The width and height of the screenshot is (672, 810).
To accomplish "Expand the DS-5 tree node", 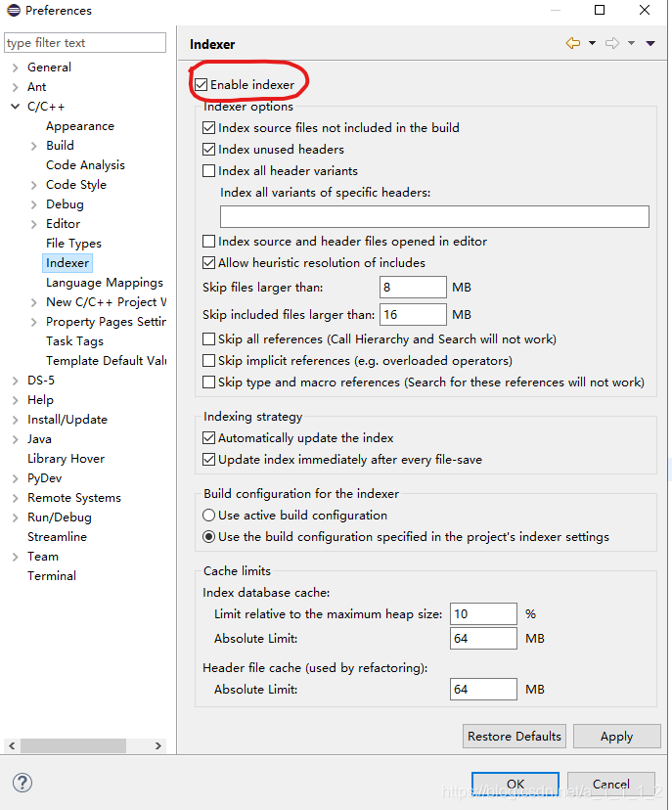I will tap(15, 381).
